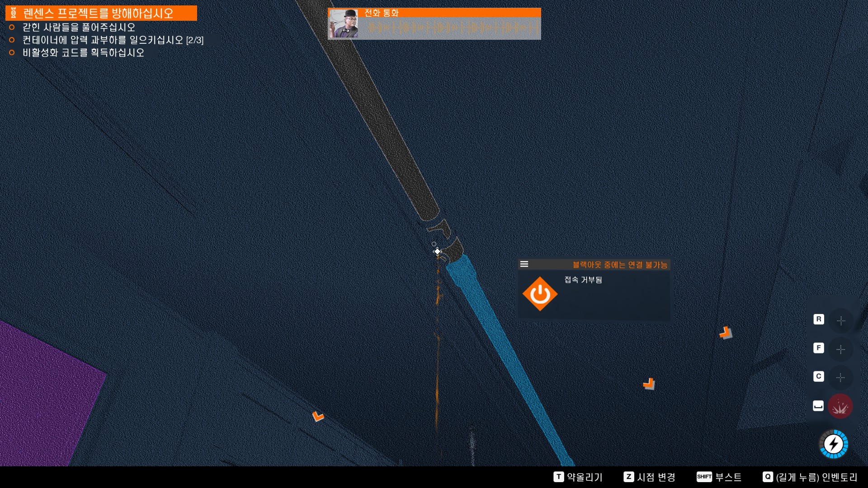Click the caller portrait thumbnail
This screenshot has width=868, height=488.
(344, 24)
